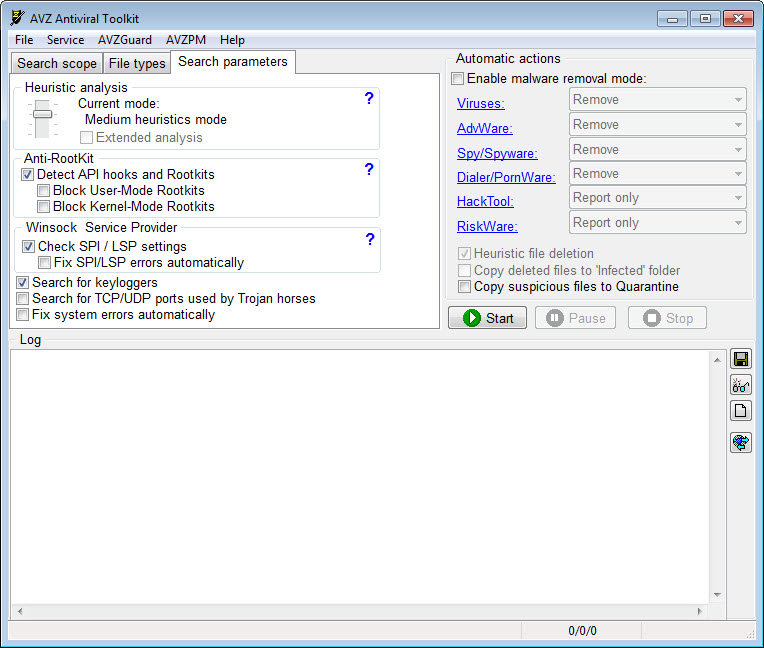The width and height of the screenshot is (764, 648).
Task: Click the clear log blank page icon
Action: click(741, 411)
